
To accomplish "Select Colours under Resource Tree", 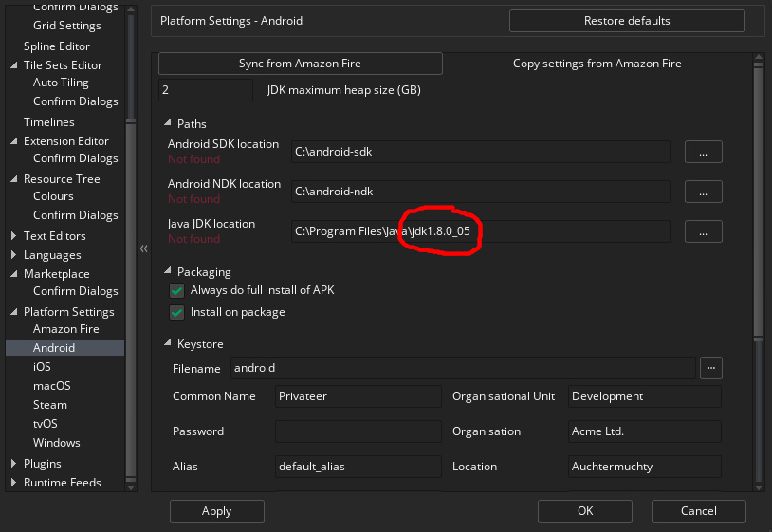I will pos(53,196).
